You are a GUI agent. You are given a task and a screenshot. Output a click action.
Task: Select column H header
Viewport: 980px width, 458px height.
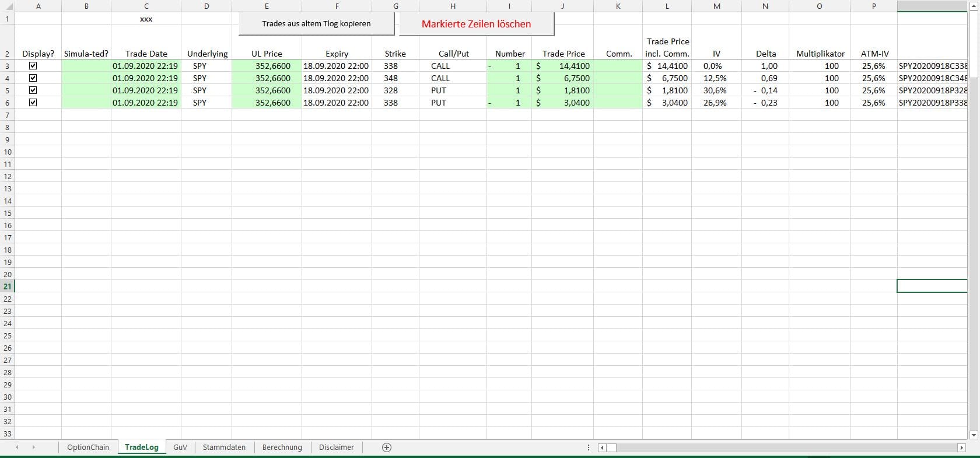453,6
